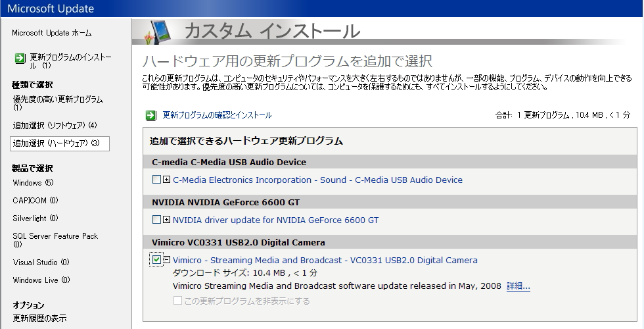Toggle この更新プログラムを非表示にする checkbox
Image resolution: width=644 pixels, height=329 pixels.
point(177,301)
